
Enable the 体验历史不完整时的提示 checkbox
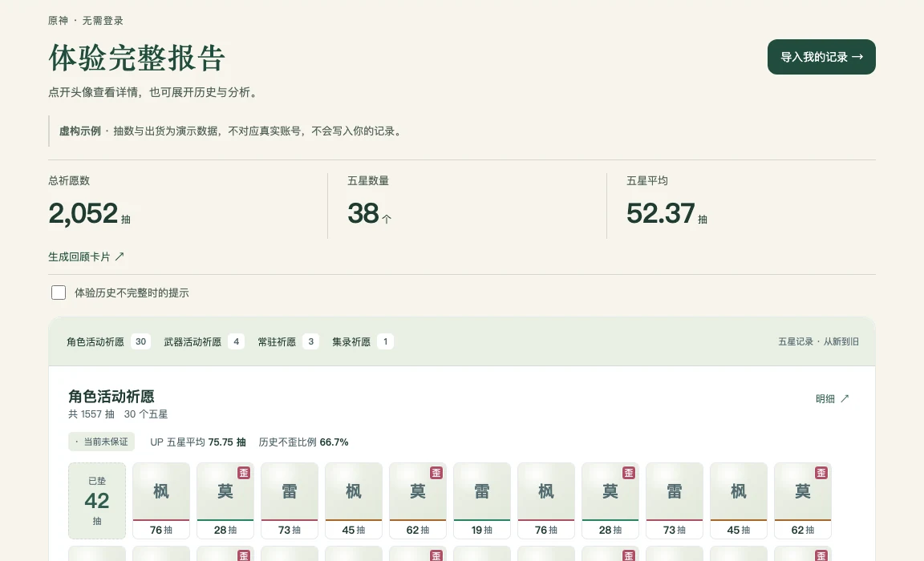59,293
